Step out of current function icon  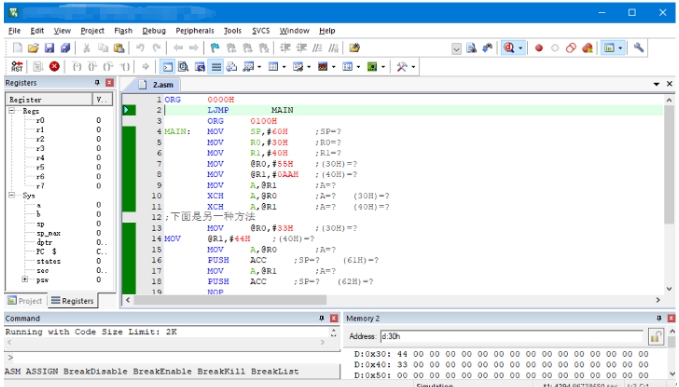pyautogui.click(x=108, y=67)
